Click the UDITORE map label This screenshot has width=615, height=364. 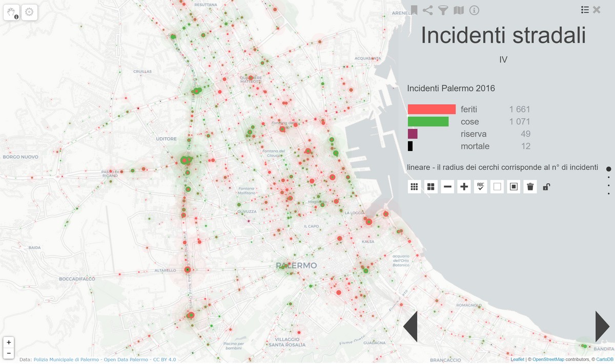[x=167, y=139]
